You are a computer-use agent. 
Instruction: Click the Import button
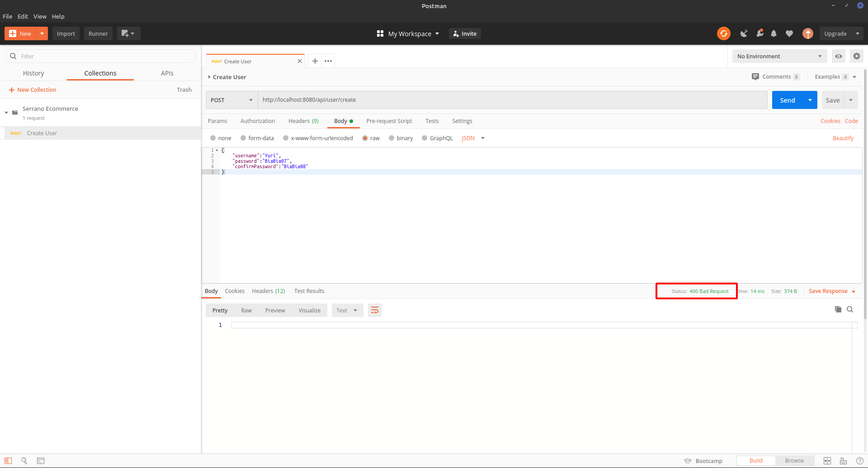coord(66,33)
